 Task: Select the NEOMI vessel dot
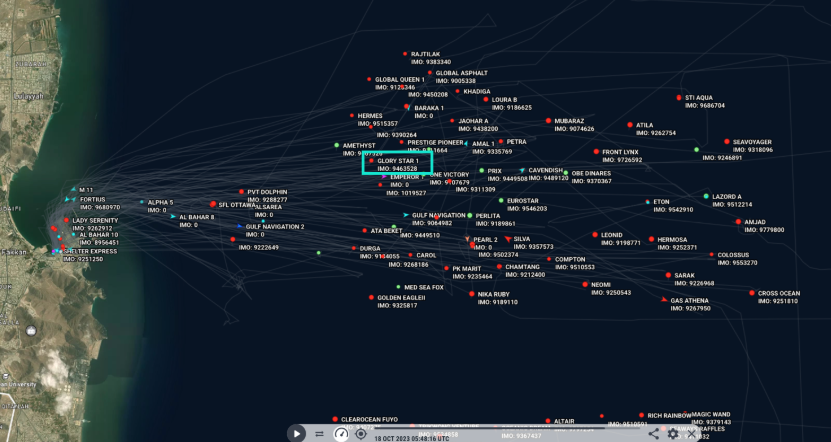pyautogui.click(x=585, y=285)
